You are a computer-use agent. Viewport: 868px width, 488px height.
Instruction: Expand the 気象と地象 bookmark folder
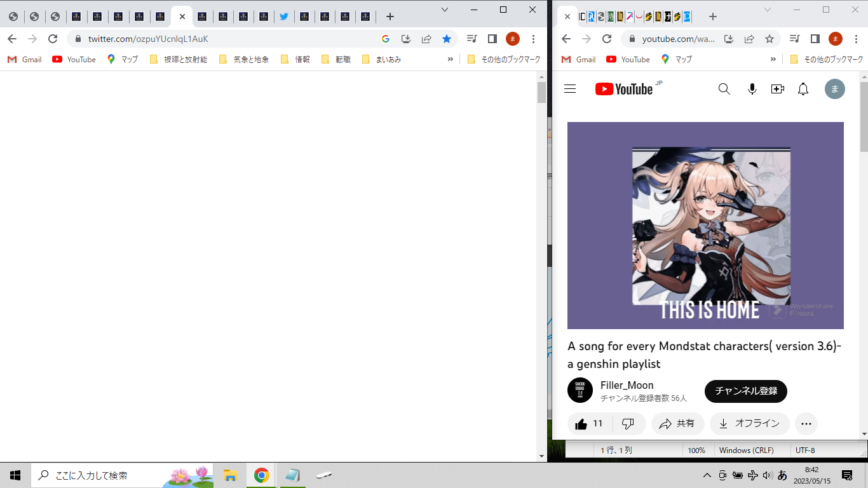pos(243,59)
